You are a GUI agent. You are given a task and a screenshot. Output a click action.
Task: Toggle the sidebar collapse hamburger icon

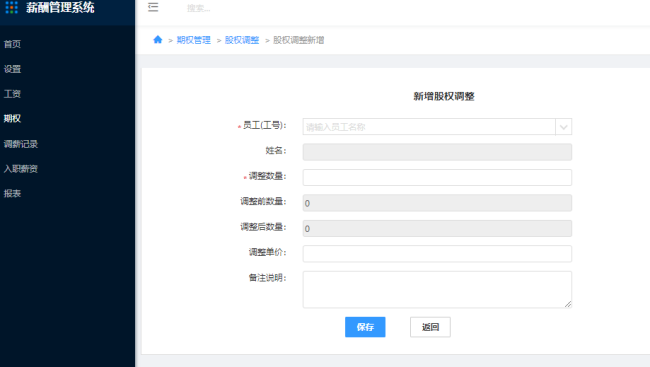coord(153,7)
